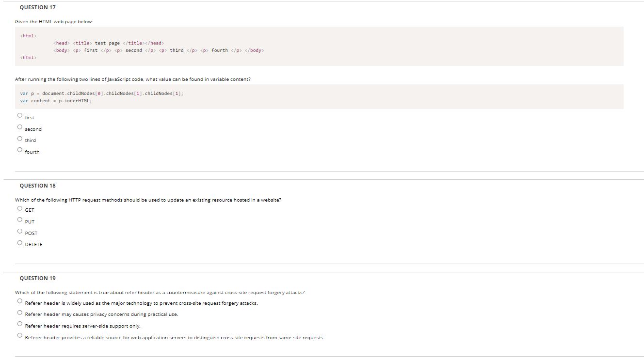Image resolution: width=644 pixels, height=362 pixels.
Task: Pick 'Referer header requires server-side support only'
Action: 20,324
